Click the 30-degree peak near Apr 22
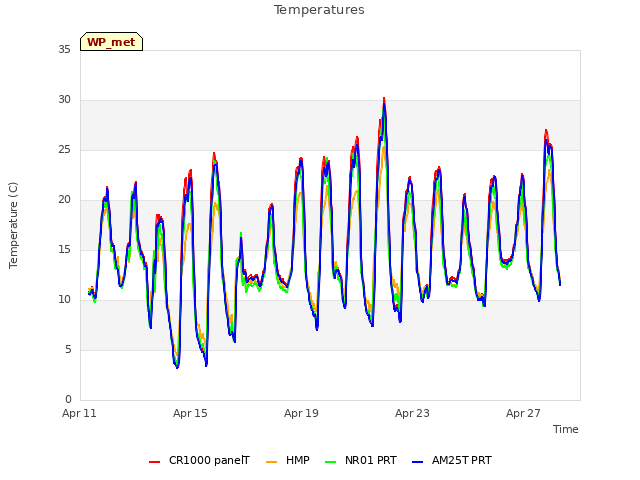The height and width of the screenshot is (480, 640). [x=384, y=100]
